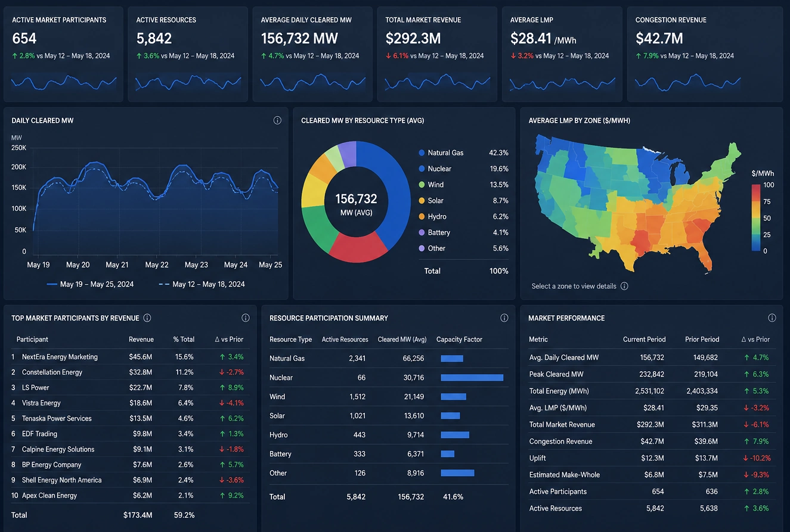Click the Nuclear capacity factor bar
This screenshot has height=532, width=790.
pyautogui.click(x=472, y=378)
